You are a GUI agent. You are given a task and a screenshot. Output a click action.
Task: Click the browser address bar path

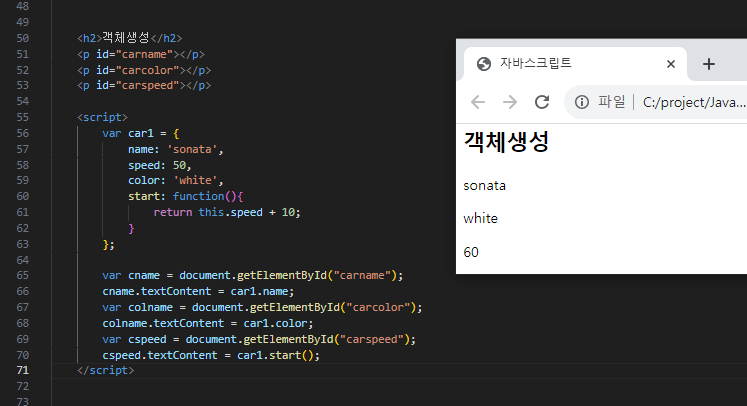tap(694, 102)
